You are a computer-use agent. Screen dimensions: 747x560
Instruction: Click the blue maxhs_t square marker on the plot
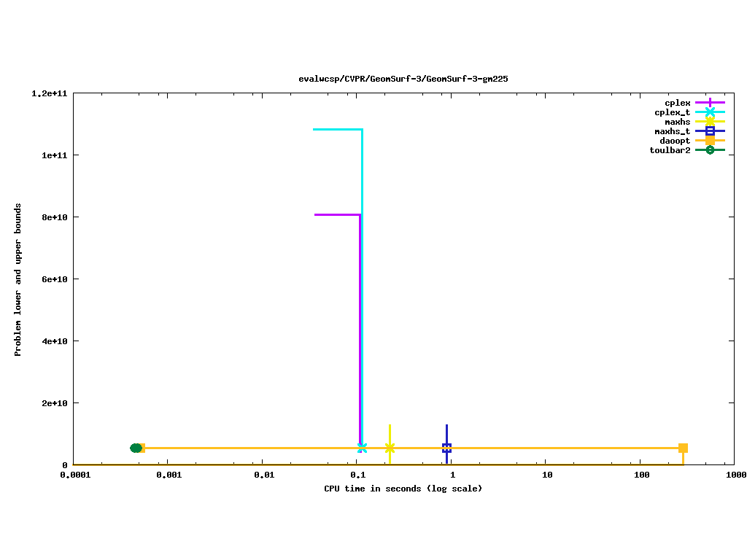(446, 448)
